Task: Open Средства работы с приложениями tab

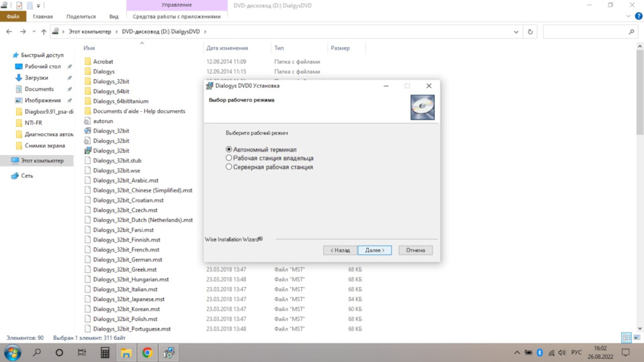Action: click(176, 16)
